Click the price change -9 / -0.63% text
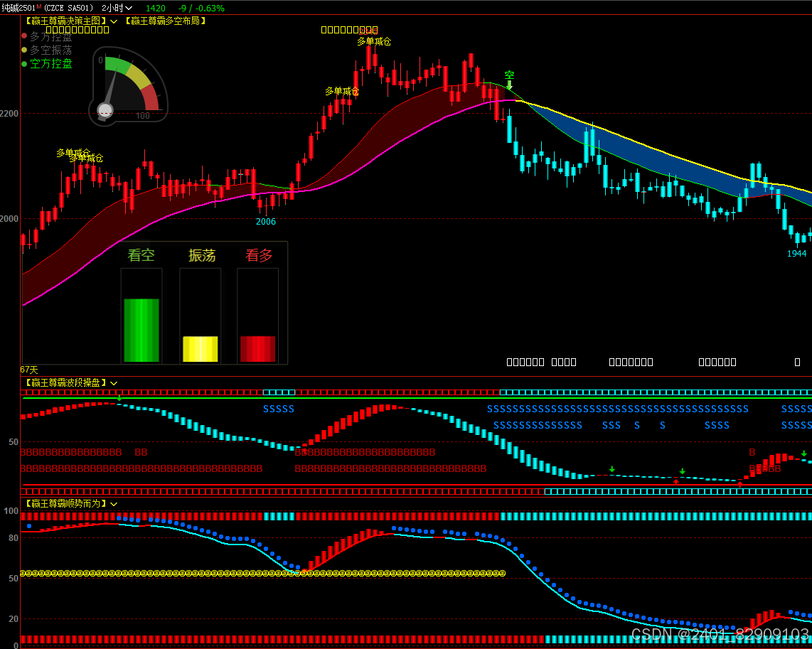 pyautogui.click(x=201, y=9)
